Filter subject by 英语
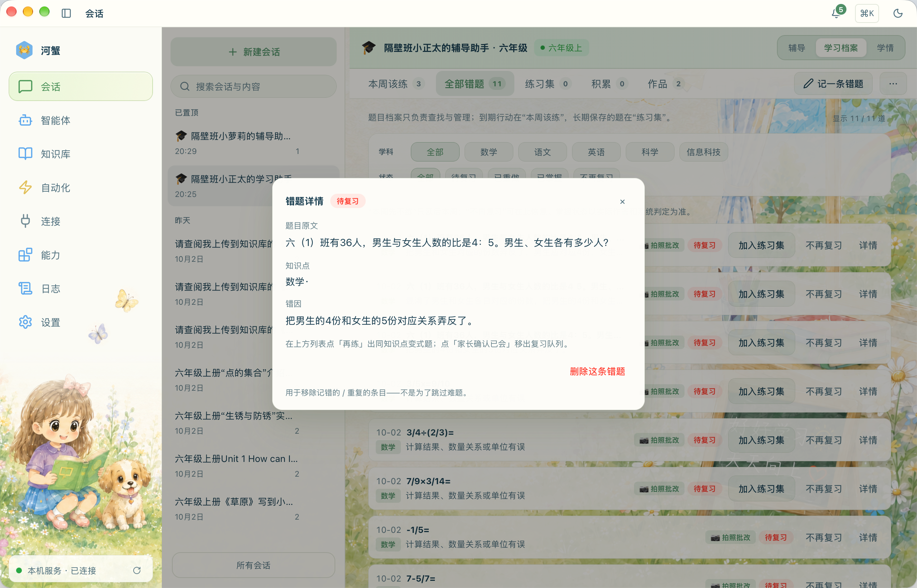 596,152
